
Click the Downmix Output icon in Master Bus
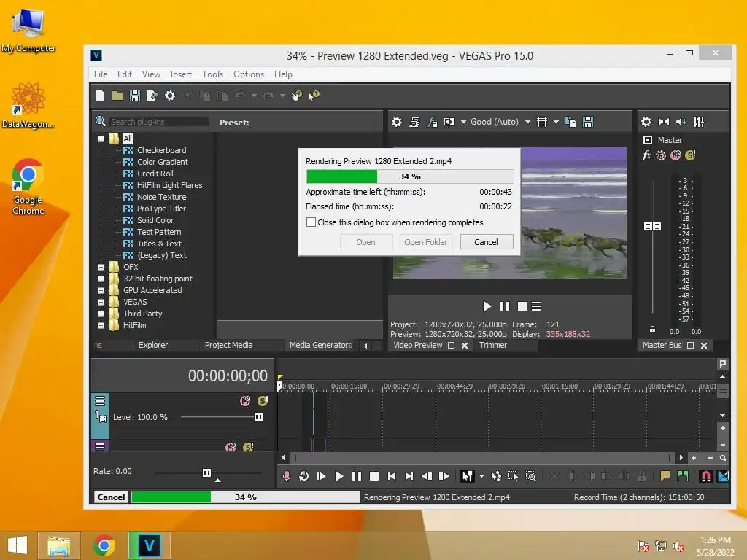[664, 122]
